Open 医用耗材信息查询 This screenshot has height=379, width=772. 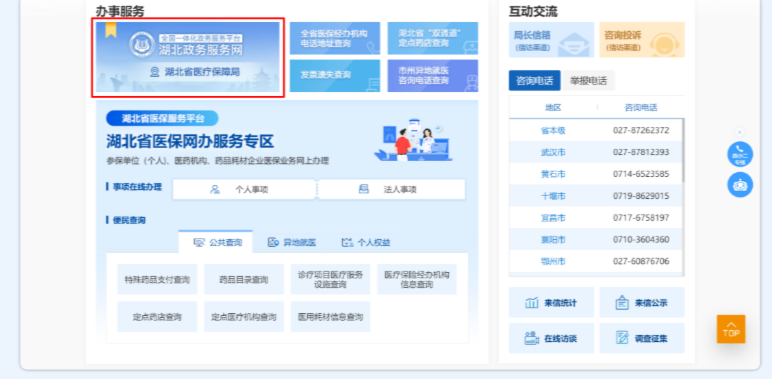point(330,316)
